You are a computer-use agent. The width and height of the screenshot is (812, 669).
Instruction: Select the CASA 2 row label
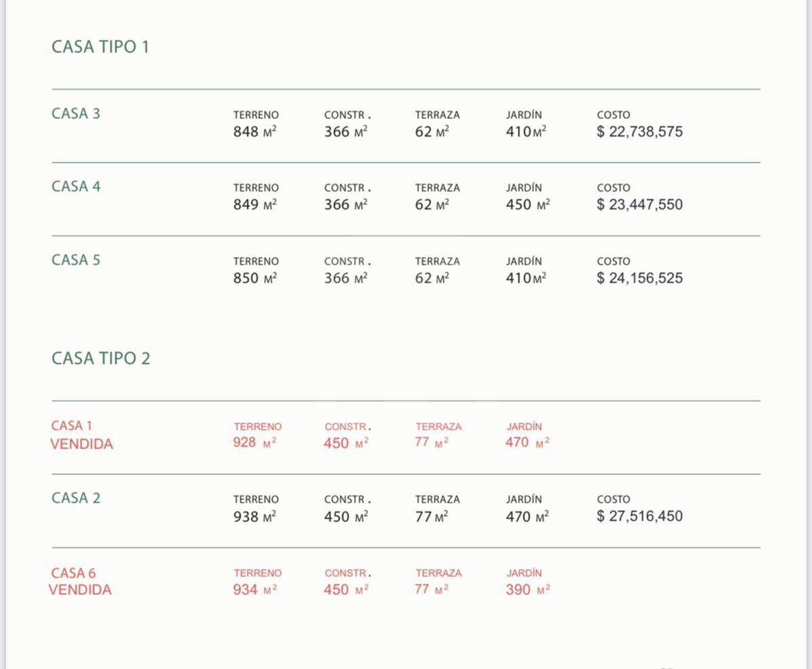[x=76, y=499]
